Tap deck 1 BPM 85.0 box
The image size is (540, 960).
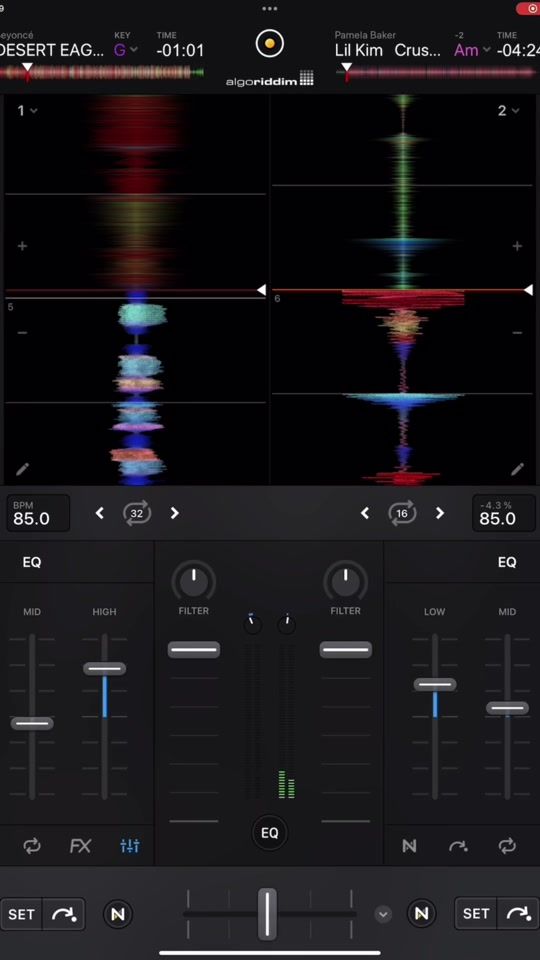[x=38, y=513]
